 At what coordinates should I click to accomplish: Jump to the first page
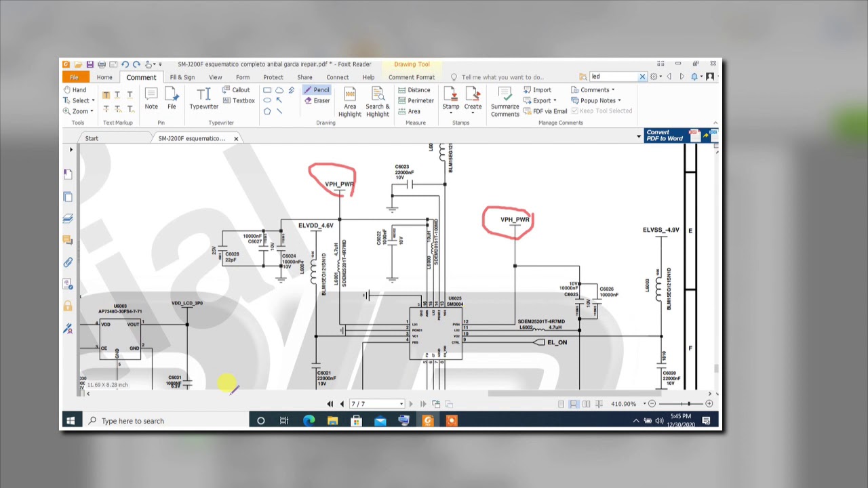(330, 404)
